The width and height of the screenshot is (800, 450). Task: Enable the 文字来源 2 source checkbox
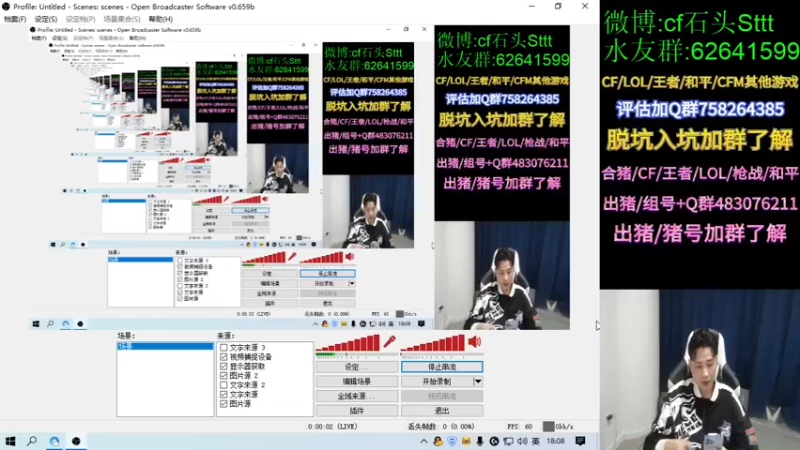click(223, 385)
